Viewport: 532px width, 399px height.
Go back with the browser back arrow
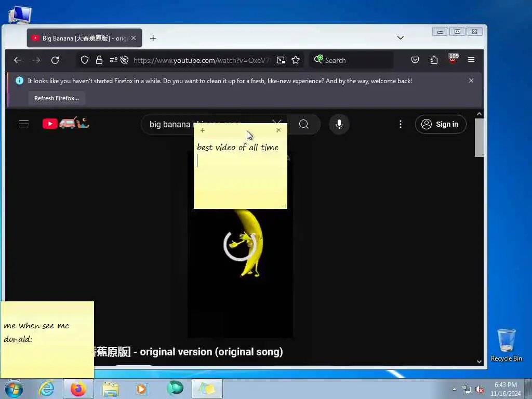[18, 60]
